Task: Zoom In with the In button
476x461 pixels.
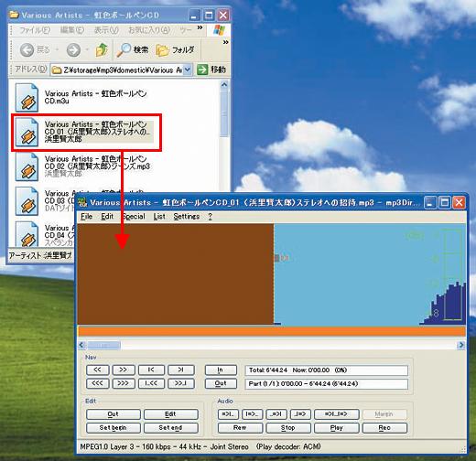Action: click(221, 370)
